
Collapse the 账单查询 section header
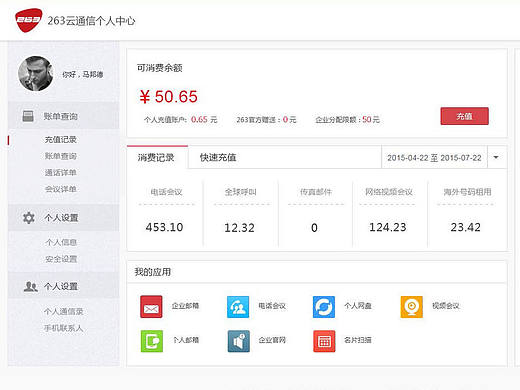coord(63,116)
